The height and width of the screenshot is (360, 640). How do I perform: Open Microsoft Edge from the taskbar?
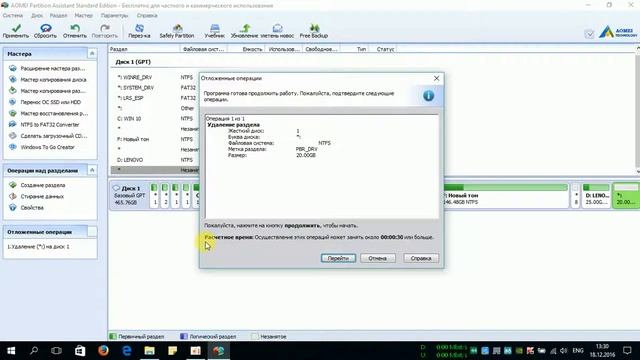click(127, 351)
